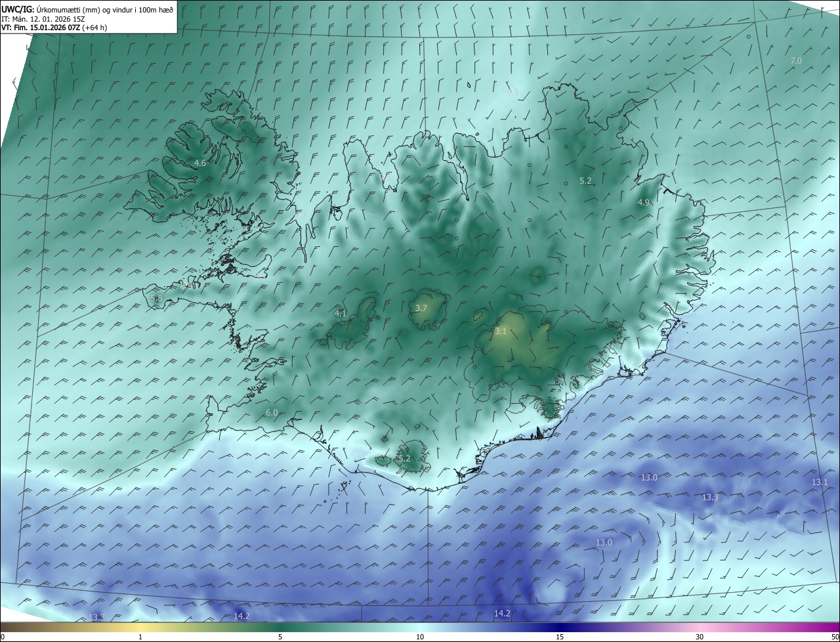Click the 5.8 value label on the map
The image size is (840, 642).
(156, 299)
